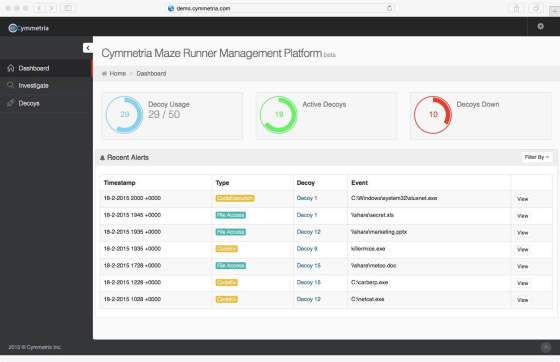The width and height of the screenshot is (560, 362).
Task: View the C:\netcat.exe alert row
Action: click(x=522, y=300)
